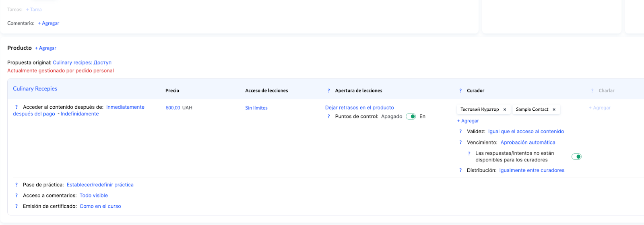Click help icon beside Validez
The image size is (644, 225).
(460, 132)
